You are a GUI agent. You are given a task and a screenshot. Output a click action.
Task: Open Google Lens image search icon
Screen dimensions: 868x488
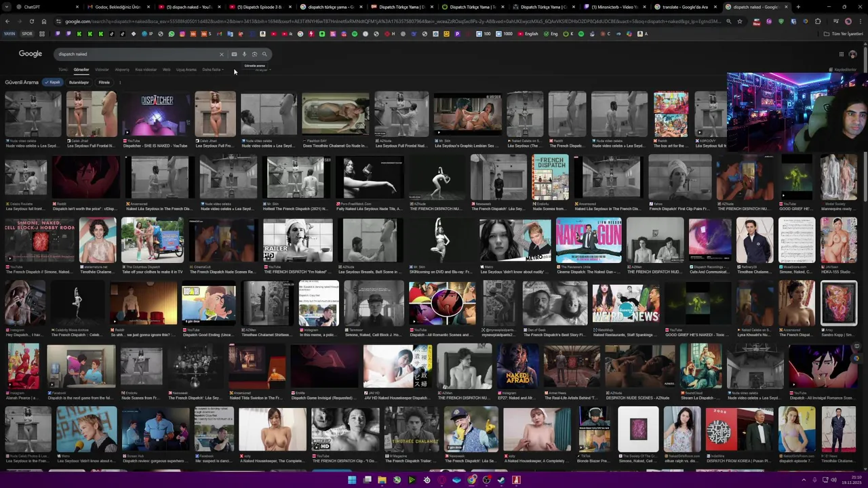point(254,54)
